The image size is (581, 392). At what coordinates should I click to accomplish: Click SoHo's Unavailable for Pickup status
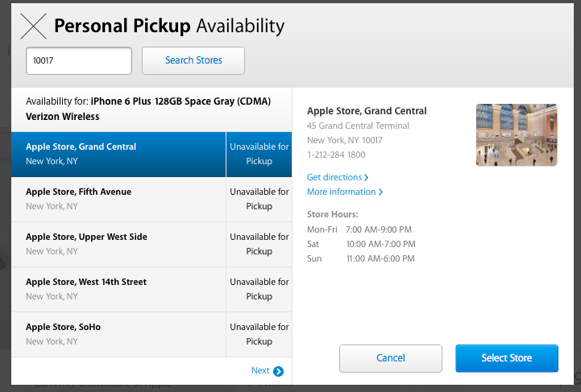pyautogui.click(x=259, y=334)
